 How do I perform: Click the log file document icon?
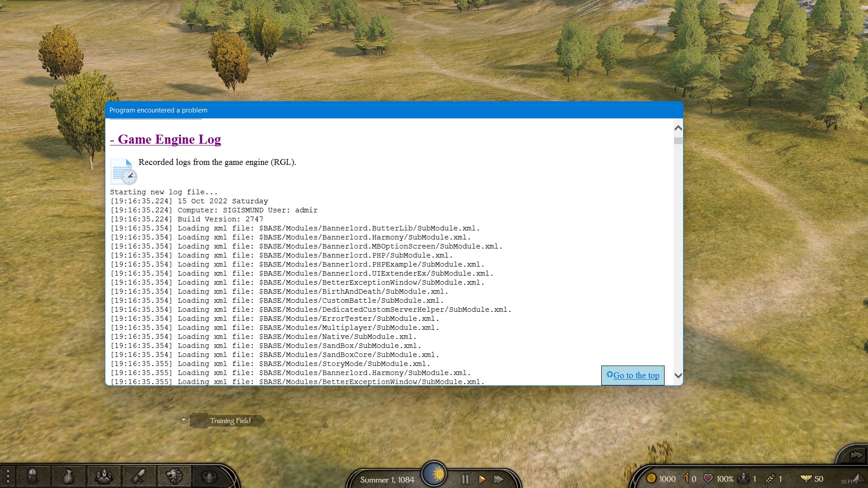point(124,171)
